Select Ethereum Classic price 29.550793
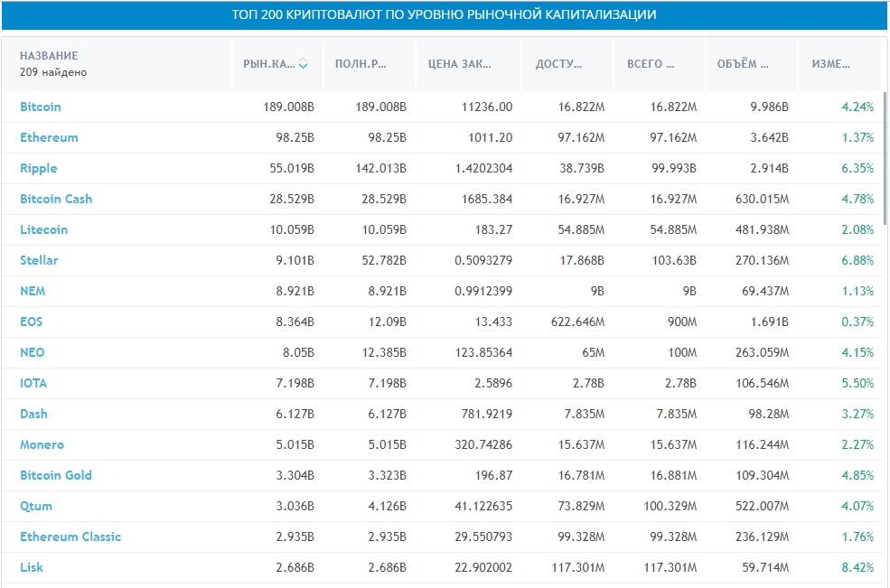Viewport: 890px width, 588px height. (483, 537)
